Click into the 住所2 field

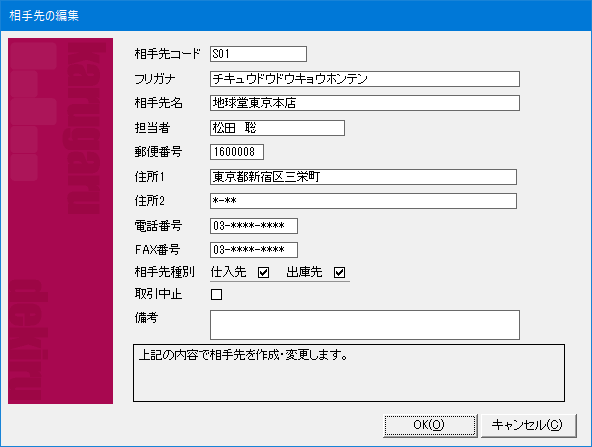(x=363, y=201)
